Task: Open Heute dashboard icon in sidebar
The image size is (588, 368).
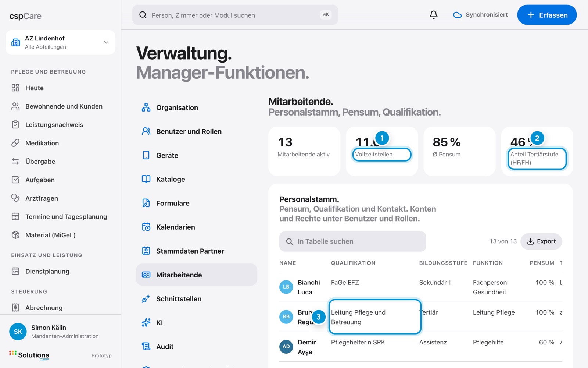Action: [x=15, y=88]
